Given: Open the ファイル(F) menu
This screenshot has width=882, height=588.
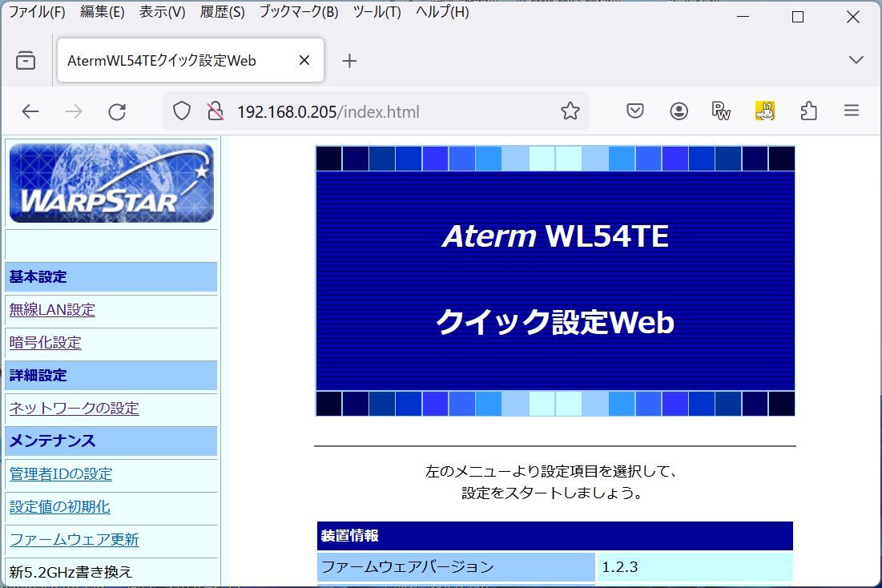Looking at the screenshot, I should 37,12.
